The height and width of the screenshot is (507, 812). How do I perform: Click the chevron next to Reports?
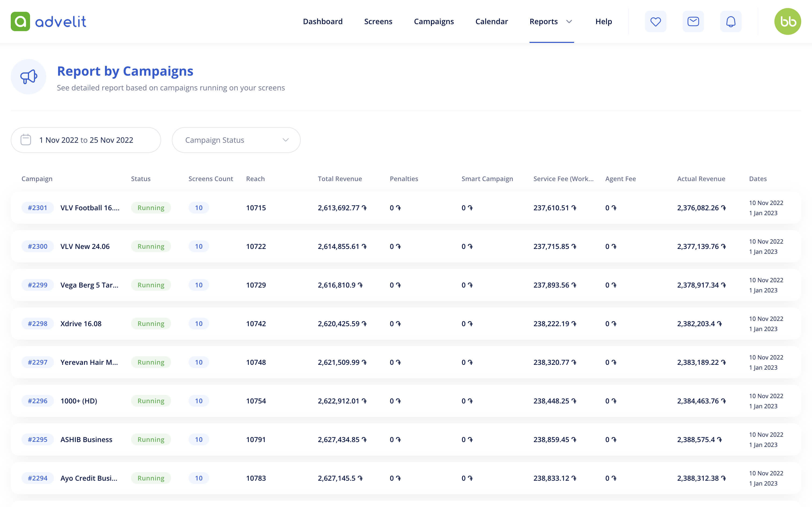pyautogui.click(x=569, y=21)
